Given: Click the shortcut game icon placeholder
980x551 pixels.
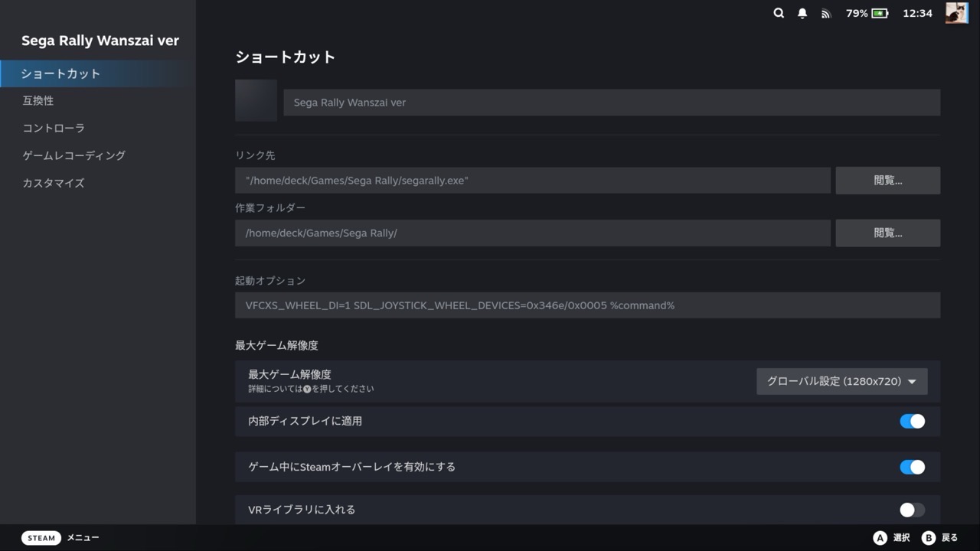Looking at the screenshot, I should [x=256, y=100].
